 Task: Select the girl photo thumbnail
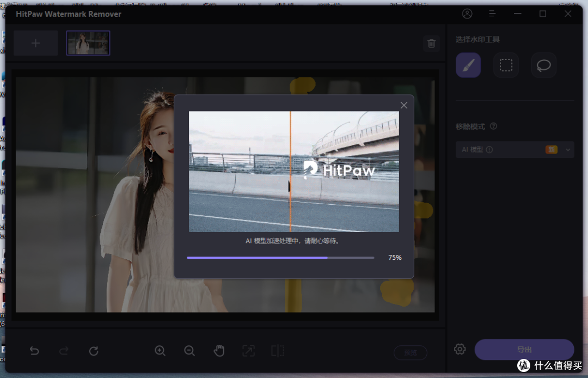coord(88,43)
